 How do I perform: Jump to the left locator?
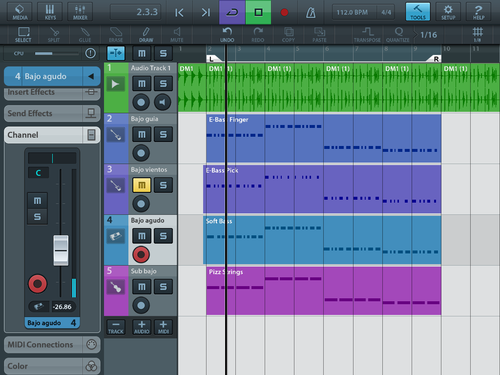179,13
